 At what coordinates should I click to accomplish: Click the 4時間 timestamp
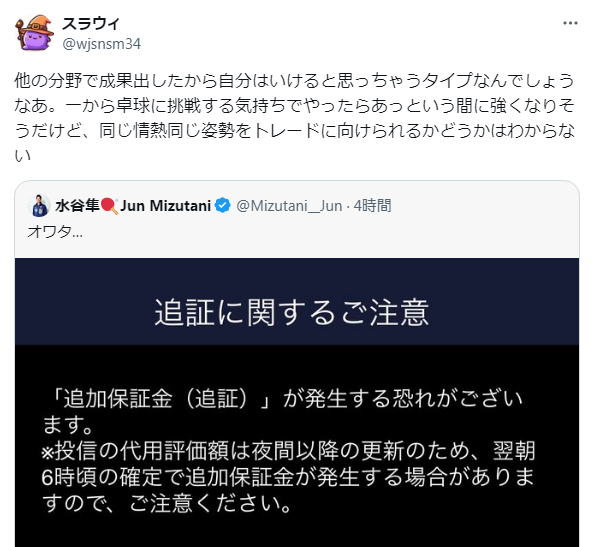(x=372, y=206)
